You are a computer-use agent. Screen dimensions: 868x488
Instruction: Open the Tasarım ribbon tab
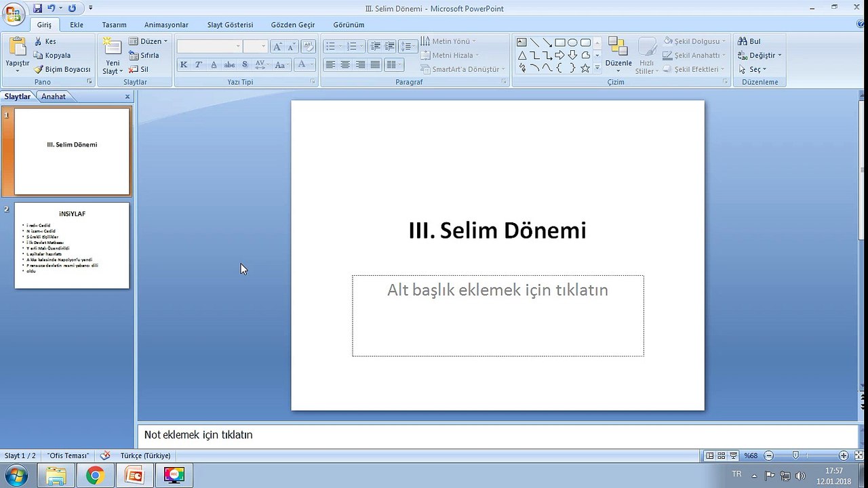114,24
